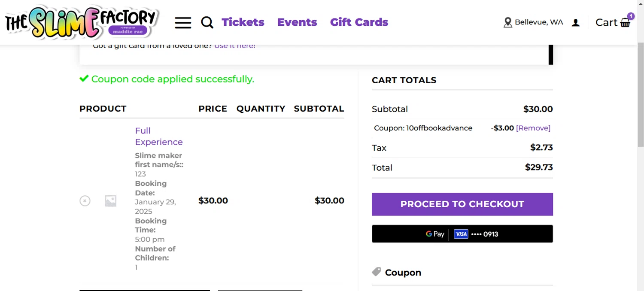Open the user account icon

click(576, 23)
